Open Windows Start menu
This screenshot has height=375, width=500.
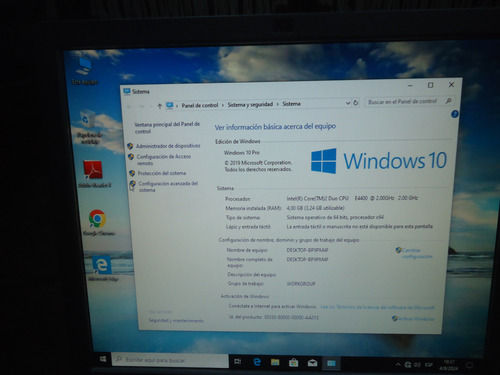click(x=103, y=359)
